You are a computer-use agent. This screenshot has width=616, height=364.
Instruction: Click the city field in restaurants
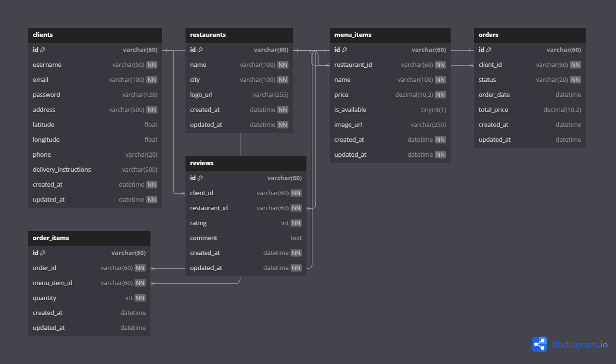pyautogui.click(x=239, y=80)
